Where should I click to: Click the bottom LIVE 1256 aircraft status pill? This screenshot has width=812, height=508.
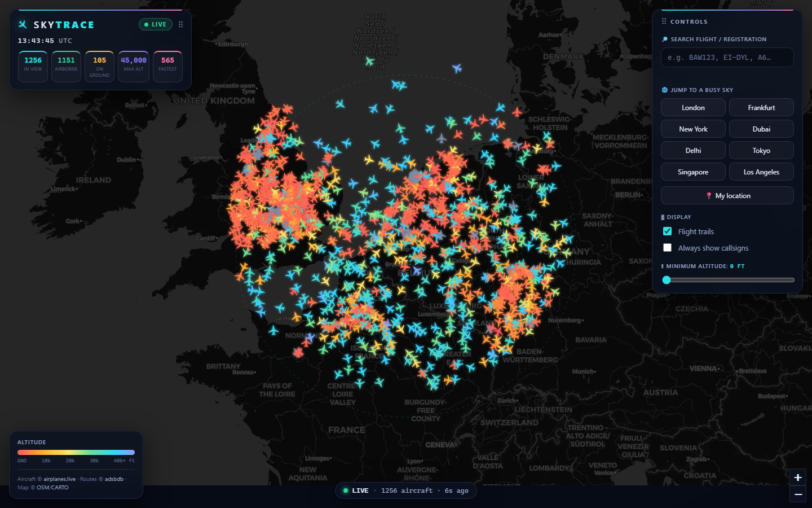[x=406, y=491]
